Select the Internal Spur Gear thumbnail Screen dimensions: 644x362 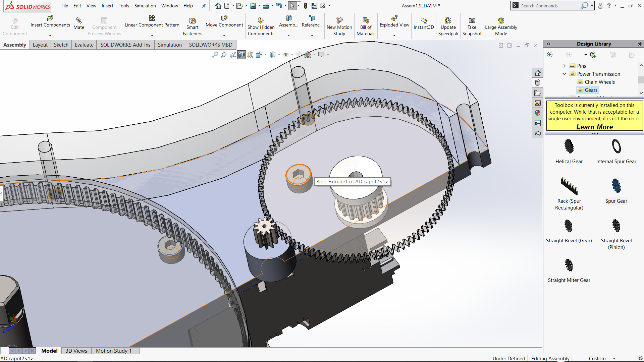616,146
